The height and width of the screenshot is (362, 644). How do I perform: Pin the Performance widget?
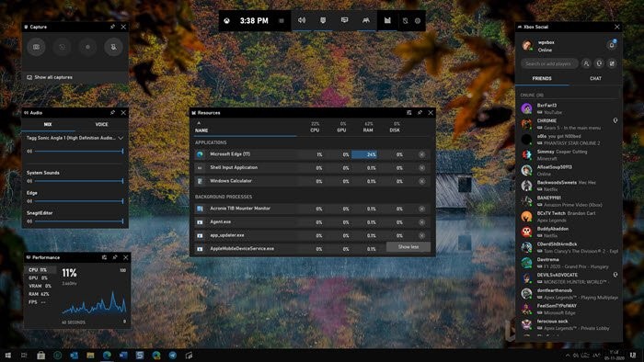[x=115, y=257]
